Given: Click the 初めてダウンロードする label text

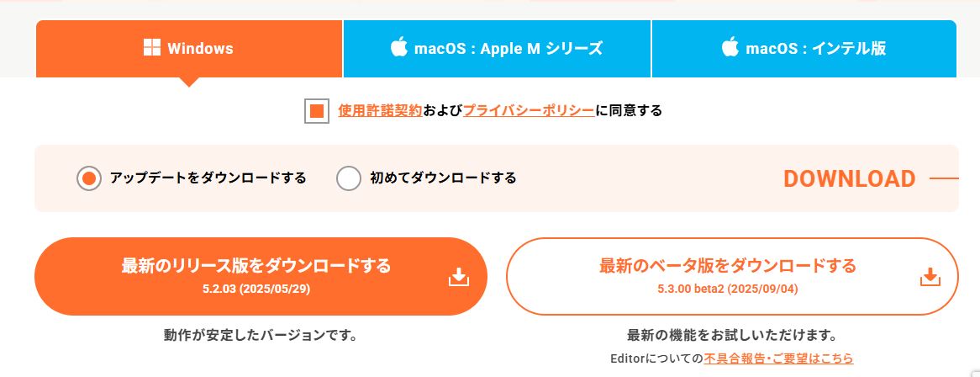Looking at the screenshot, I should point(443,178).
